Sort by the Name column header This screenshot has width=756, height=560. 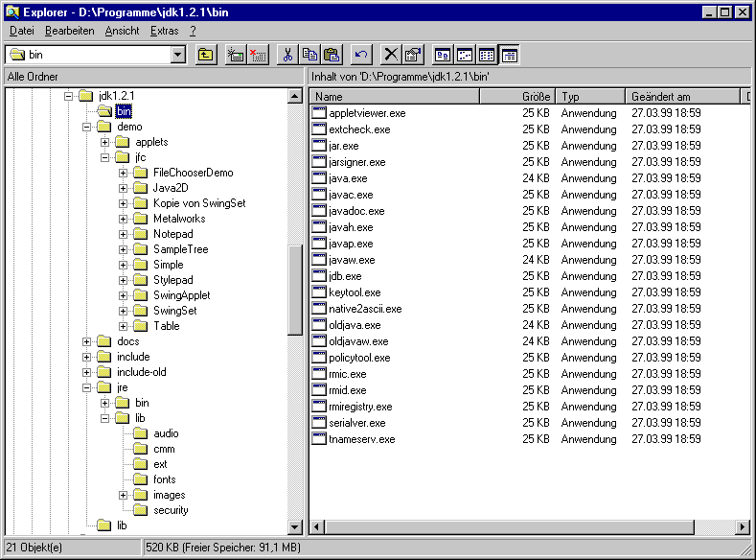pos(395,97)
